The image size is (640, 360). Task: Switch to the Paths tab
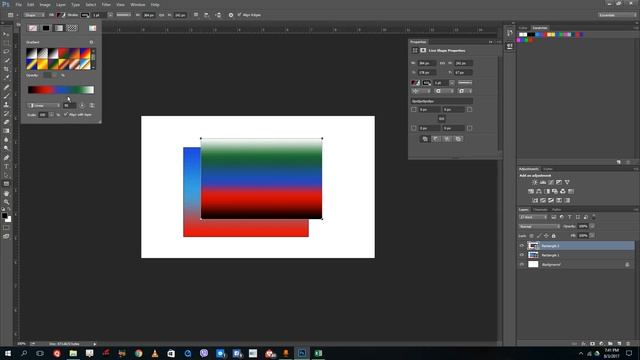pyautogui.click(x=557, y=210)
